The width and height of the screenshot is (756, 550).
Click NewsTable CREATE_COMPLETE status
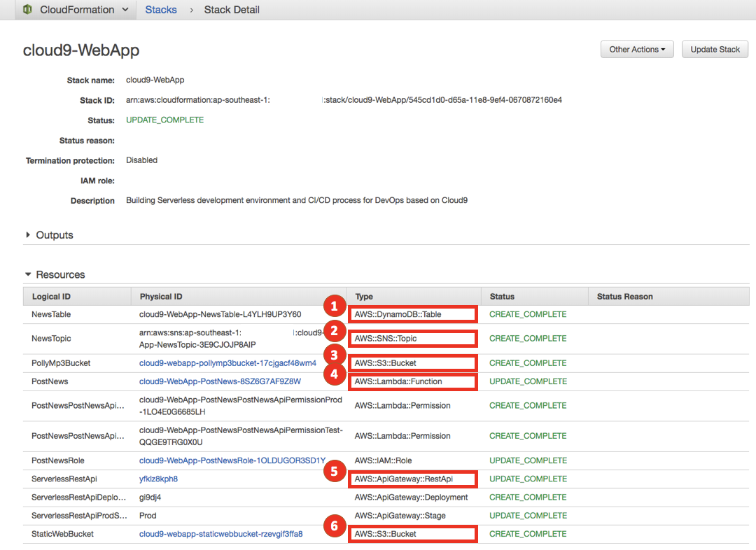pyautogui.click(x=528, y=314)
